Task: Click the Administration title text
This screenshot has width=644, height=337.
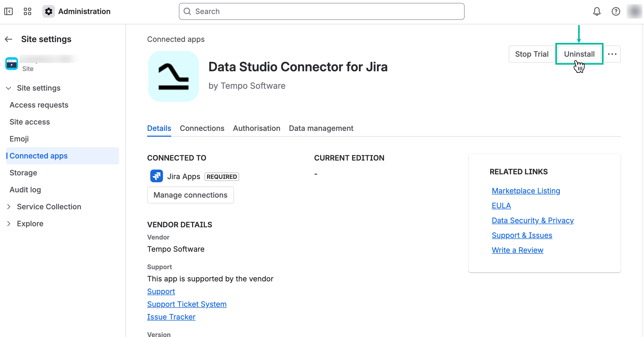Action: (84, 11)
